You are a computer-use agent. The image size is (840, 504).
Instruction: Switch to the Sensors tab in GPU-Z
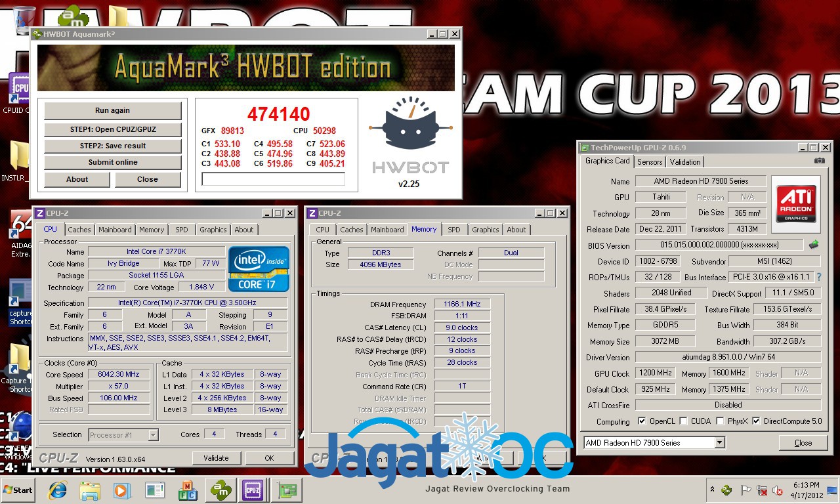point(650,162)
